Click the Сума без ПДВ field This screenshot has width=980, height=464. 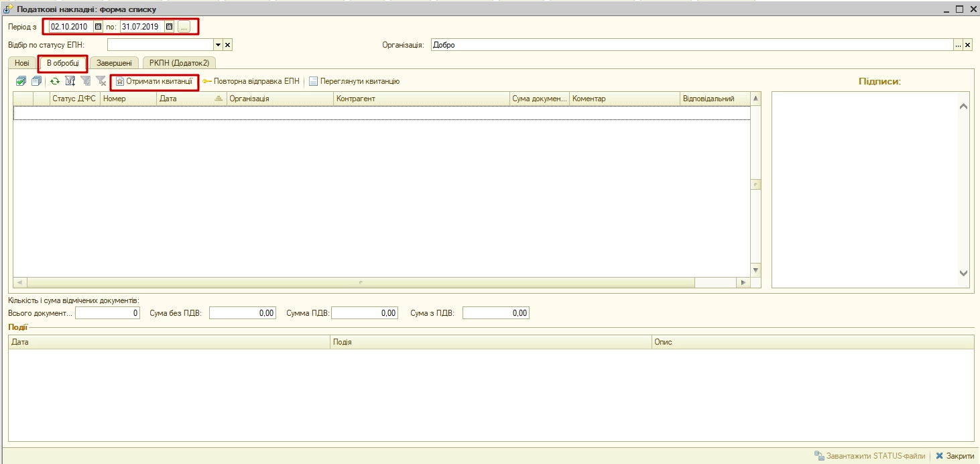(243, 313)
